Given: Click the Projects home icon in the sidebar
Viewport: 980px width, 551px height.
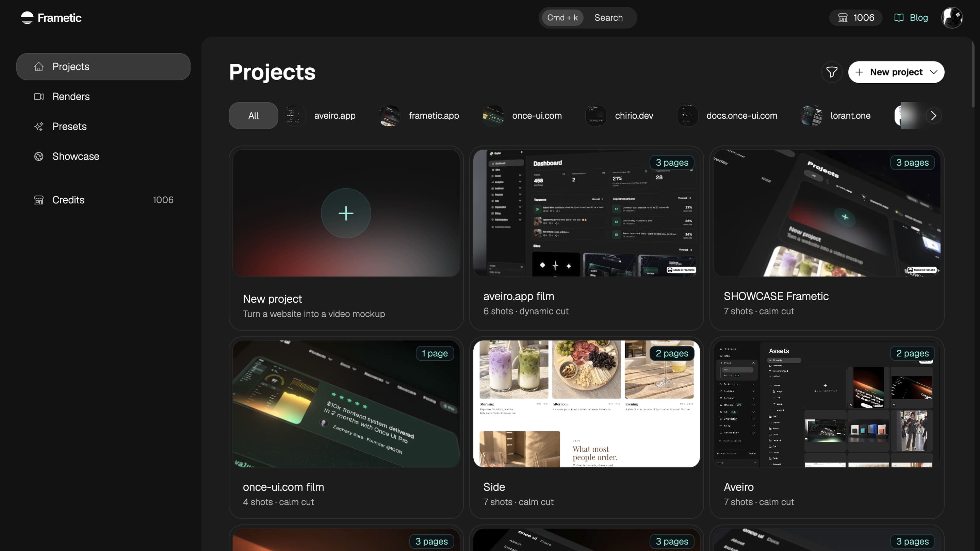Looking at the screenshot, I should point(39,67).
